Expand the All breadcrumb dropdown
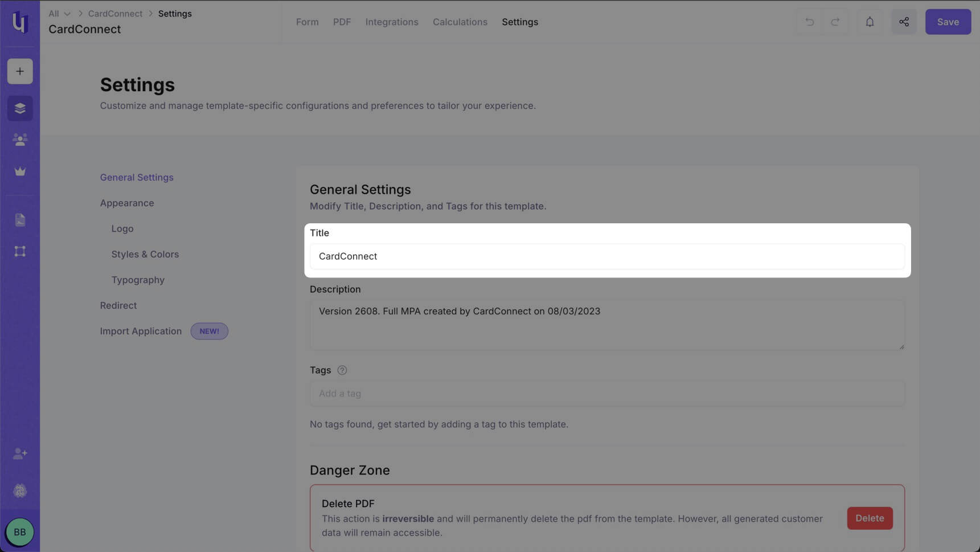This screenshot has width=980, height=552. (x=59, y=14)
